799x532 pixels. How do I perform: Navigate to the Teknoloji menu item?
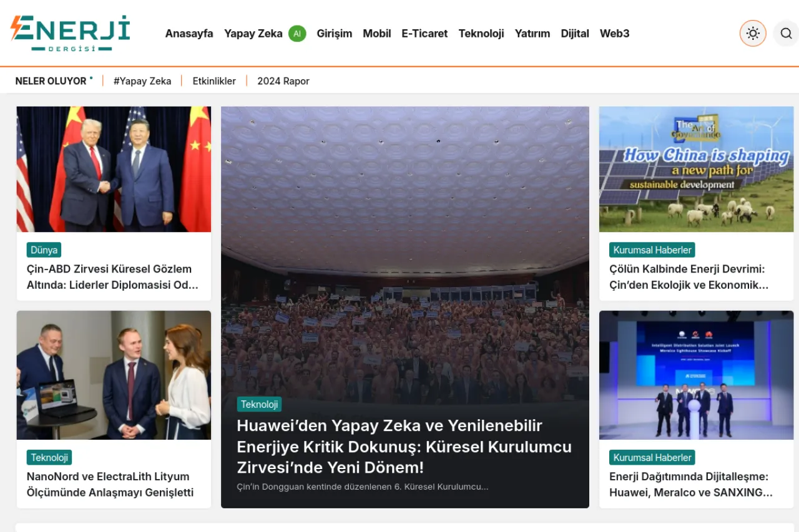tap(481, 34)
